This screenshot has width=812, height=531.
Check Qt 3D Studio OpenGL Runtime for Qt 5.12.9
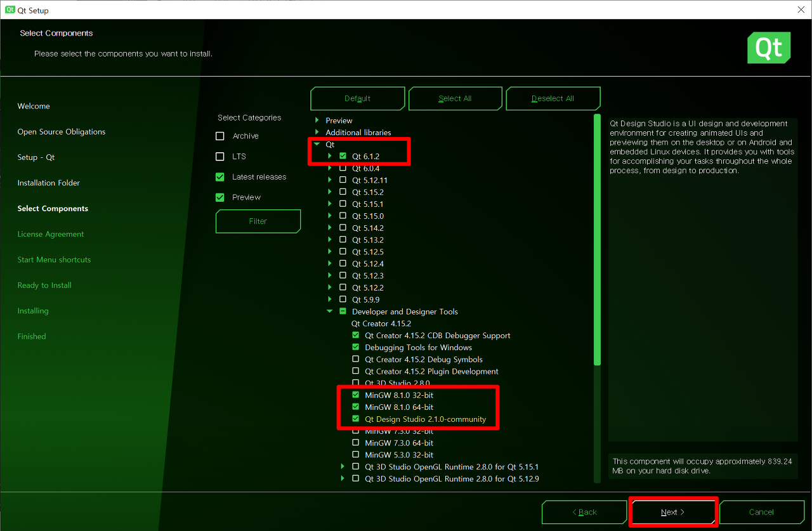coord(356,479)
